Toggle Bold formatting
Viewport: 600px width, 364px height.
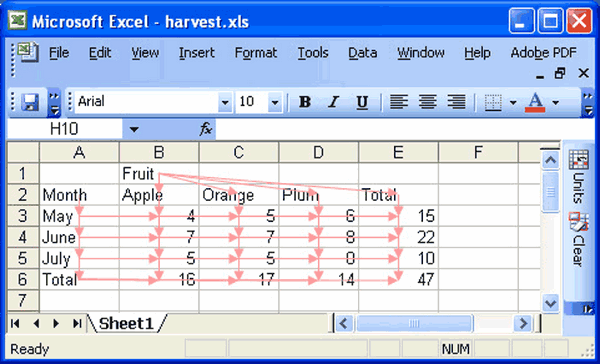[305, 102]
